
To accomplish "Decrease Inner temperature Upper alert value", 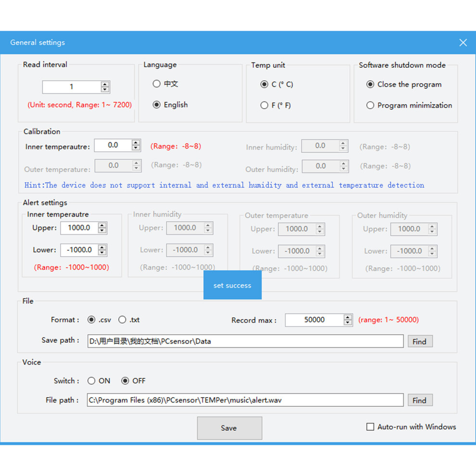I will 102,230.
